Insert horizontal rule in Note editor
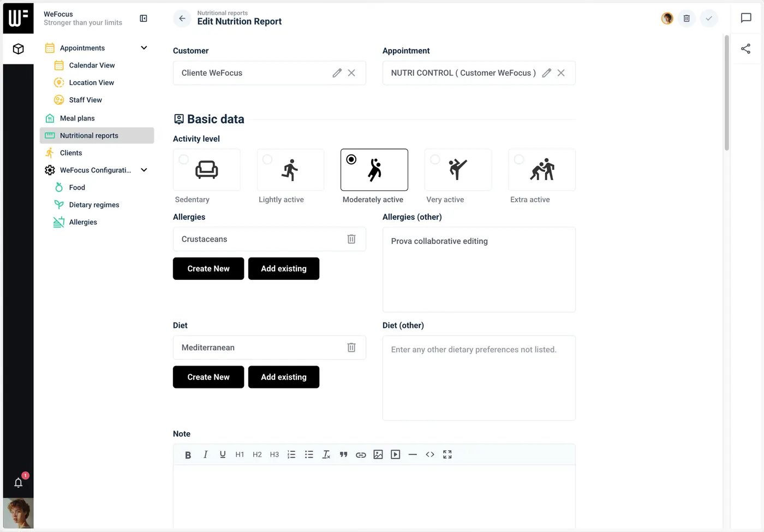The width and height of the screenshot is (764, 532). tap(413, 455)
